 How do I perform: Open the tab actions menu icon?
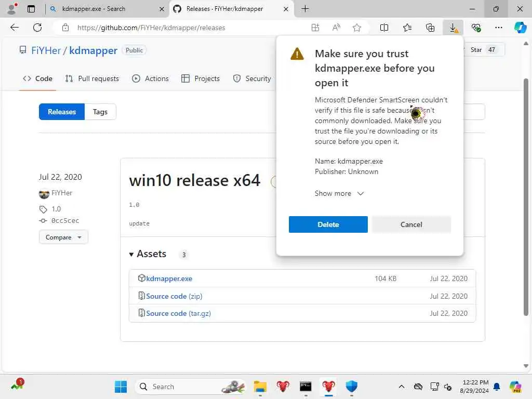31,9
